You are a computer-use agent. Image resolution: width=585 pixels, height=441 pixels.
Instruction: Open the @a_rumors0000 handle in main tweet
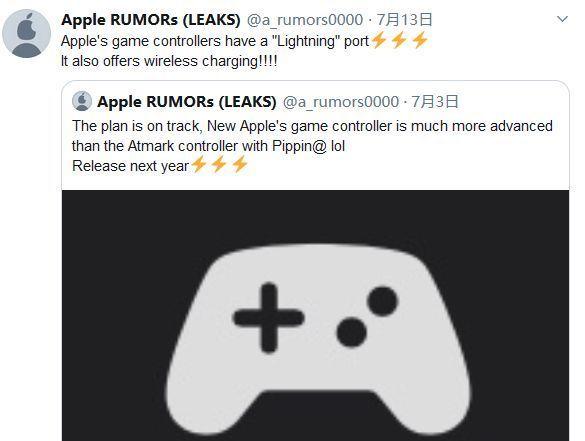[305, 20]
